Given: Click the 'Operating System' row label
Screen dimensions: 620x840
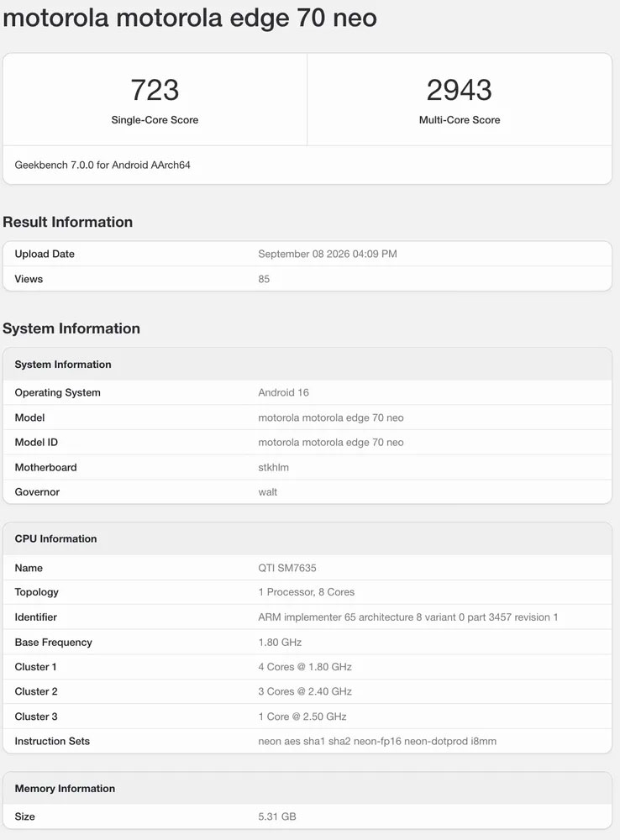Looking at the screenshot, I should click(x=57, y=392).
